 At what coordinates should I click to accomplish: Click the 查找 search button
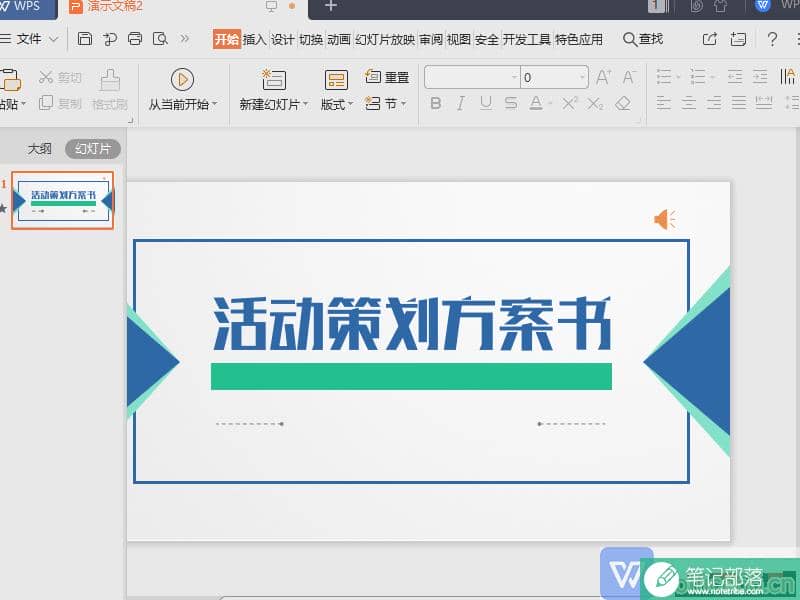pos(643,39)
